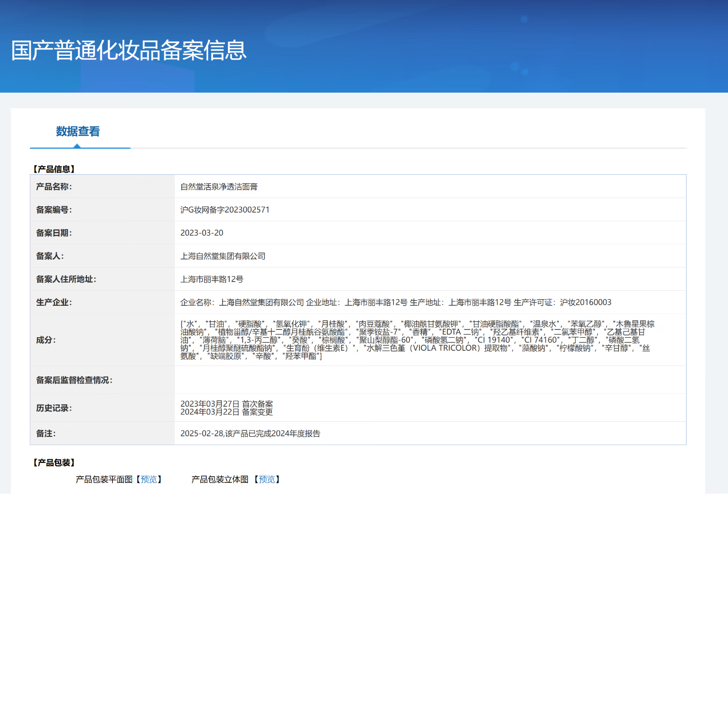The width and height of the screenshot is (728, 728).
Task: Click the 国产普通化妆品备案信息 page title
Action: click(x=129, y=50)
